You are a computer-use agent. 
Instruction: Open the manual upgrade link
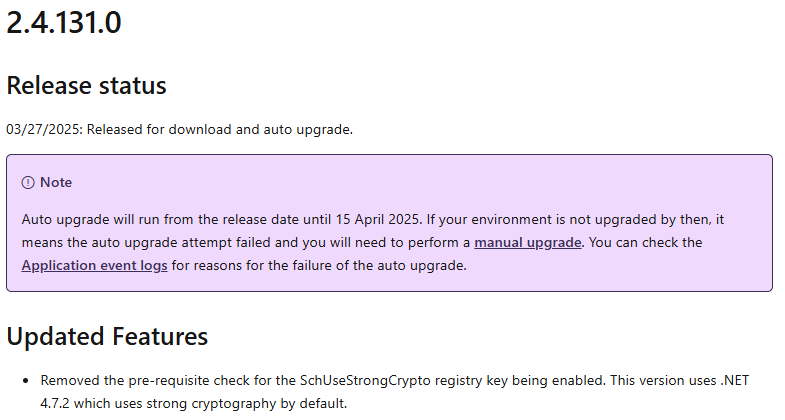pyautogui.click(x=528, y=243)
